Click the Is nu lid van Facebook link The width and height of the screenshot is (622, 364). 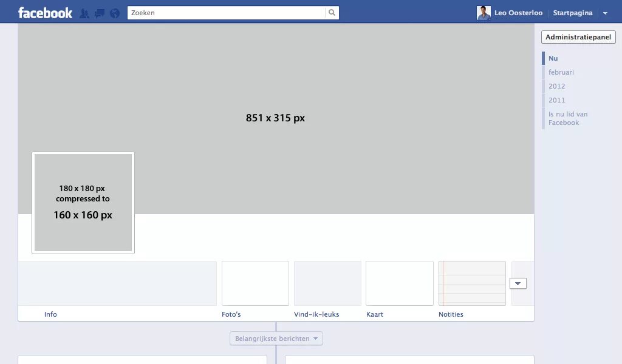(x=567, y=118)
